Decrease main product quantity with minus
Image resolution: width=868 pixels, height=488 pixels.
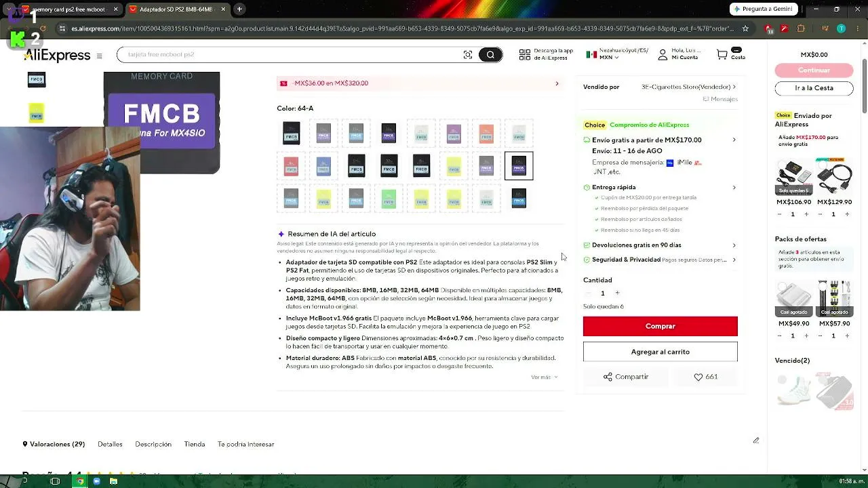(x=588, y=293)
